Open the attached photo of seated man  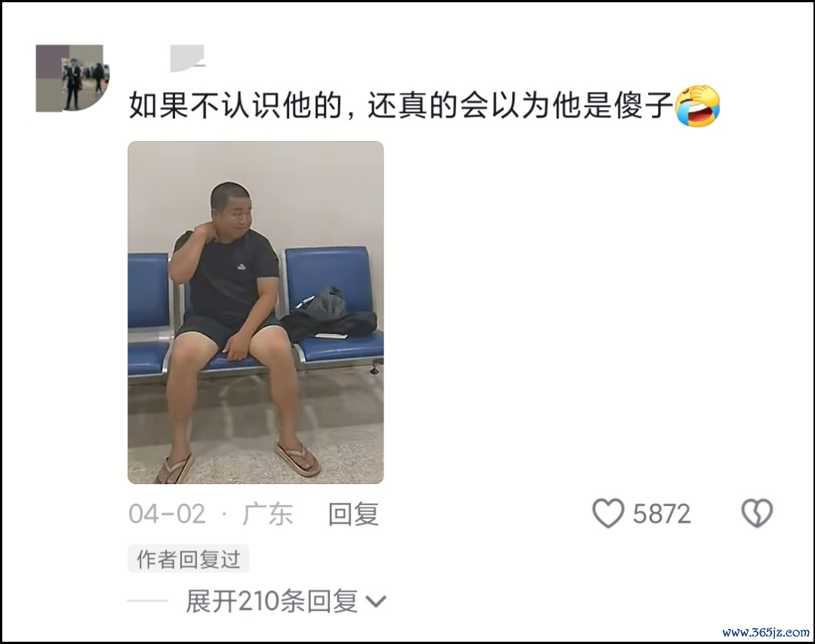[x=256, y=312]
